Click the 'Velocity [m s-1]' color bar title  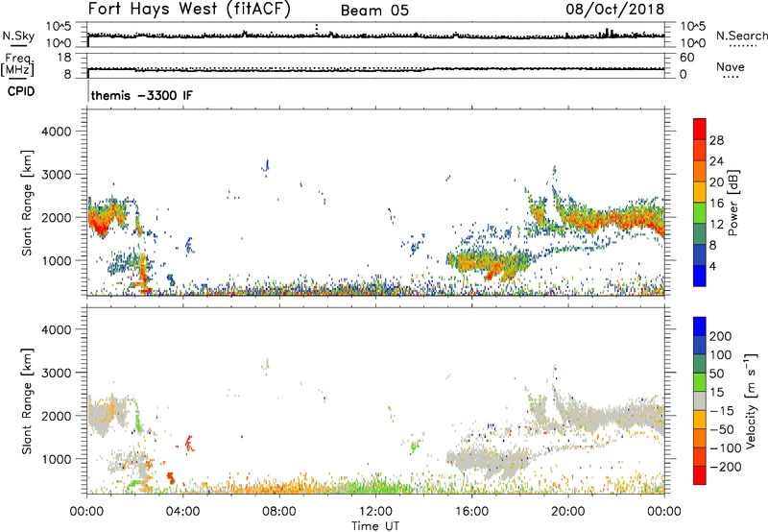(x=751, y=400)
